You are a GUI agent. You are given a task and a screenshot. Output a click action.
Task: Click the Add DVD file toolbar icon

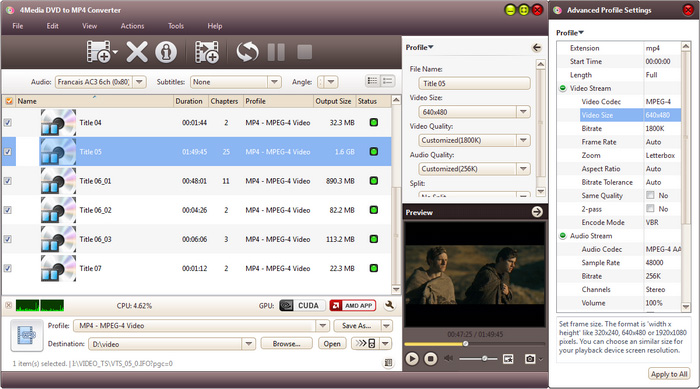pos(99,51)
